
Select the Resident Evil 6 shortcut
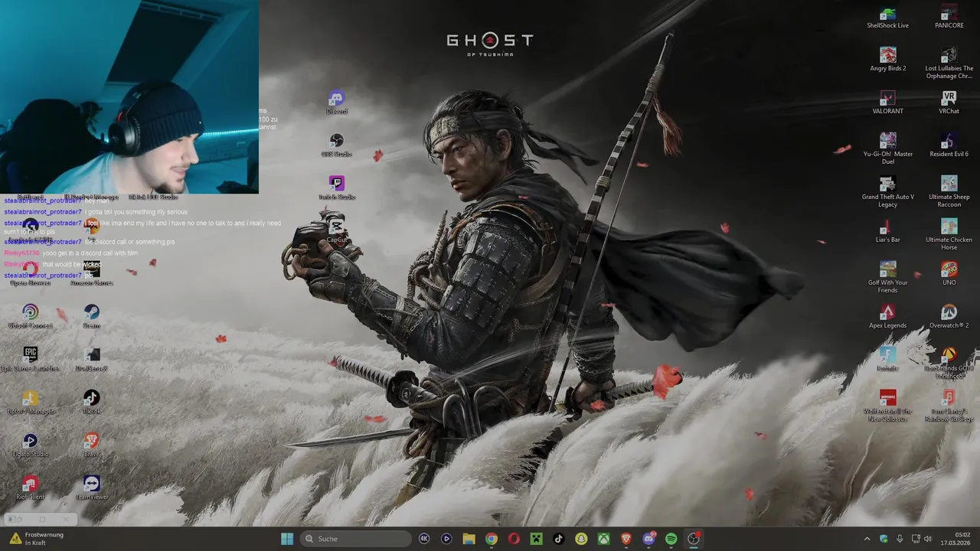point(949,145)
